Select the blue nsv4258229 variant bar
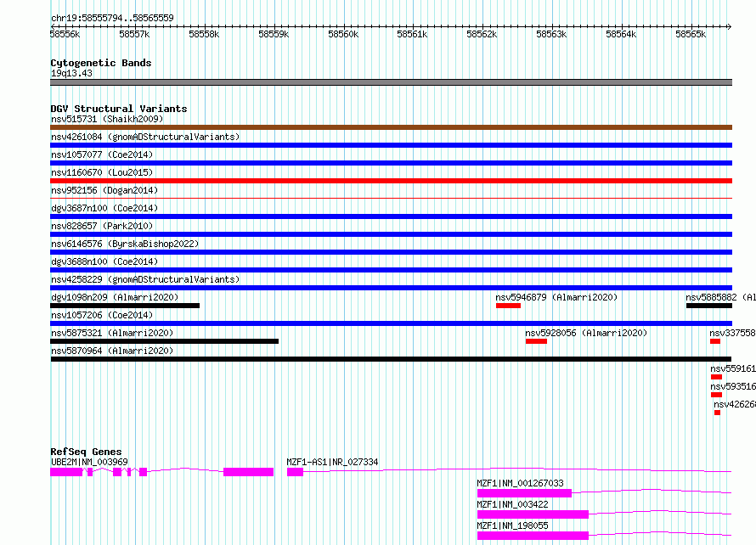Image resolution: width=756 pixels, height=545 pixels. 391,288
